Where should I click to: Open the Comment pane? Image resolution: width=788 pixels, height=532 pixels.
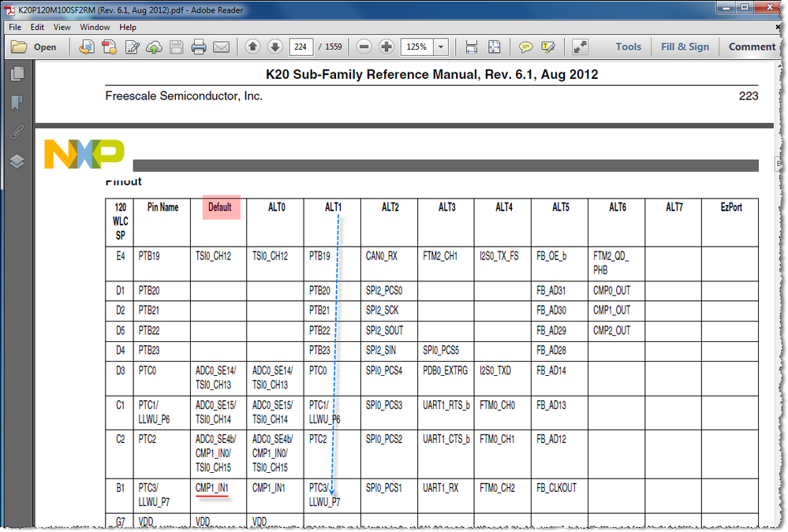point(752,47)
